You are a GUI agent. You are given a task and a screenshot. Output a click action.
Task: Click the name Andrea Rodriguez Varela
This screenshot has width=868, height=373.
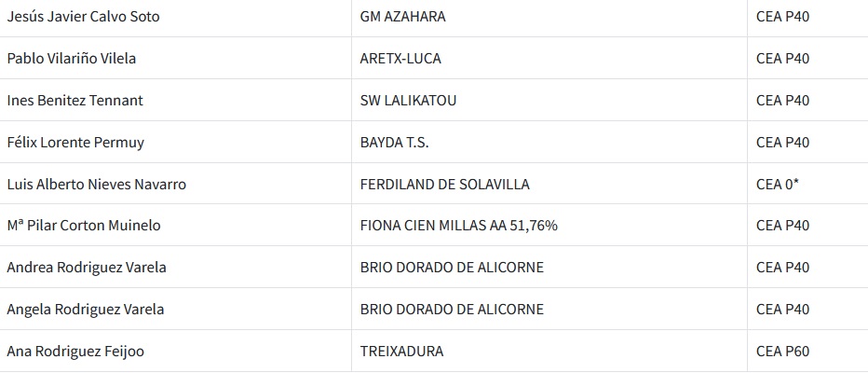point(87,268)
